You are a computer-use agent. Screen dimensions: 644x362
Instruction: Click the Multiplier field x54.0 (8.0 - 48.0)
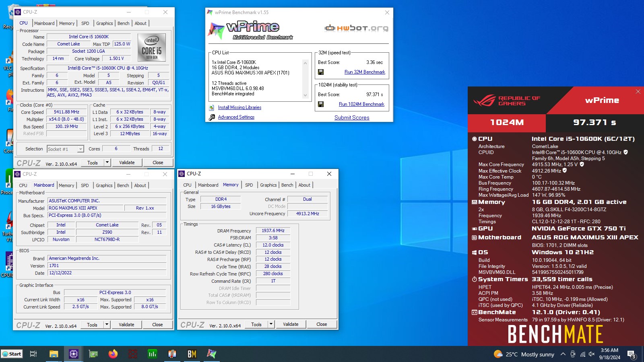[66, 119]
